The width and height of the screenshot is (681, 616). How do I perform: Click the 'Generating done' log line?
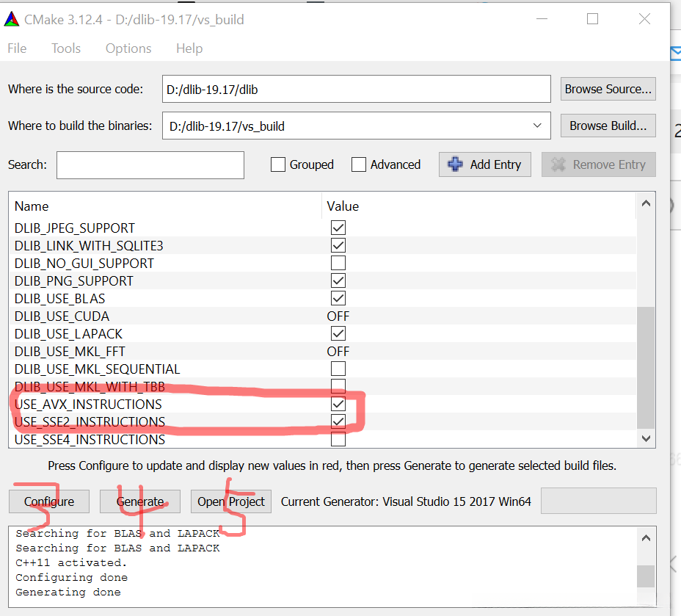pos(68,592)
